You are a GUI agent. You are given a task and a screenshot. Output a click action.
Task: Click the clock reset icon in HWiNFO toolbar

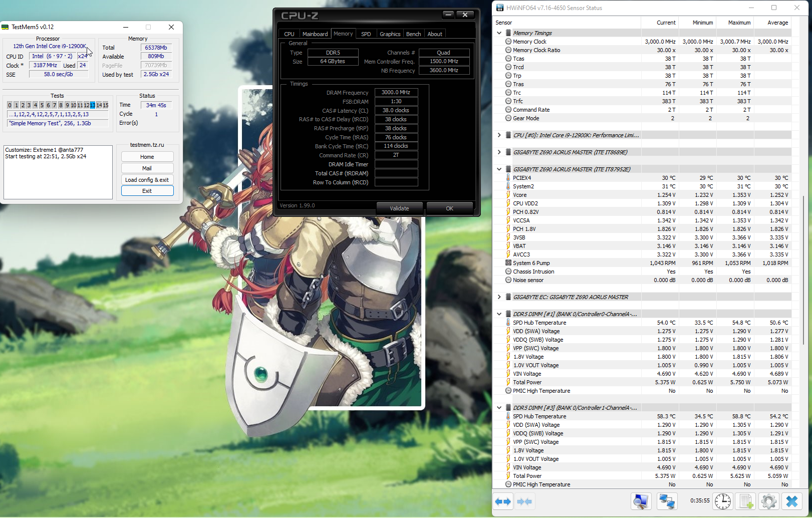click(x=723, y=501)
